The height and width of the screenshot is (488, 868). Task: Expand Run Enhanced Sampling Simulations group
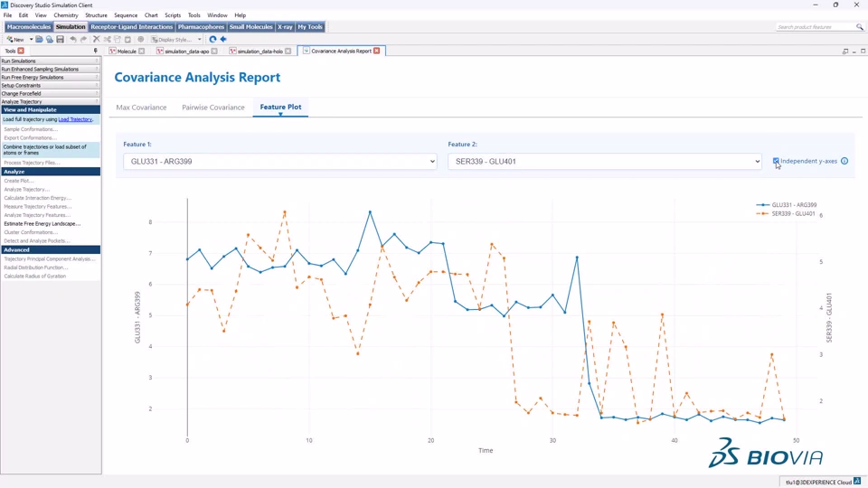(50, 70)
